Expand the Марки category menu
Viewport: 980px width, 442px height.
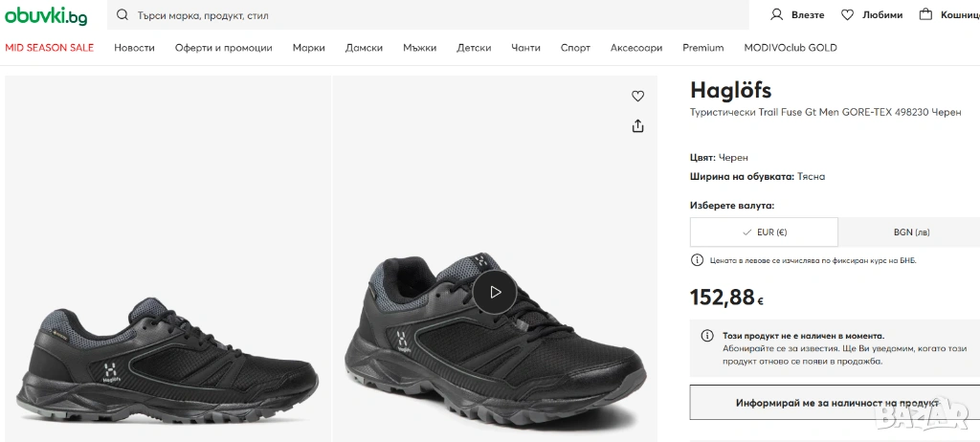pyautogui.click(x=308, y=48)
